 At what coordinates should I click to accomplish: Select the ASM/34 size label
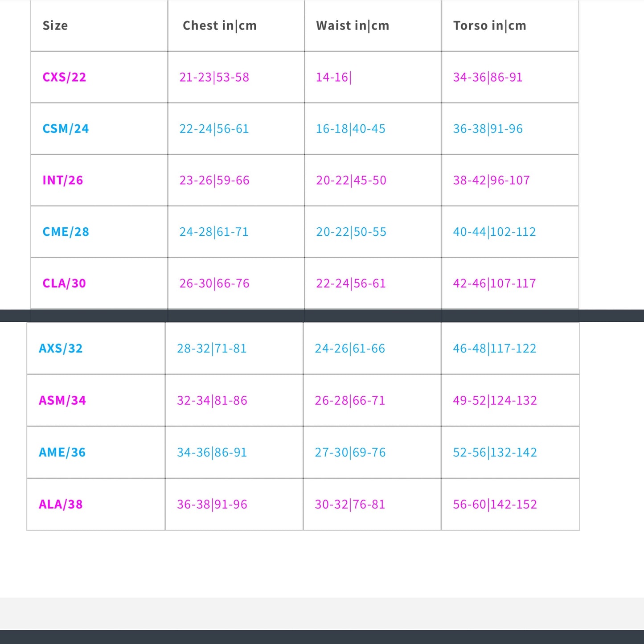coord(62,400)
